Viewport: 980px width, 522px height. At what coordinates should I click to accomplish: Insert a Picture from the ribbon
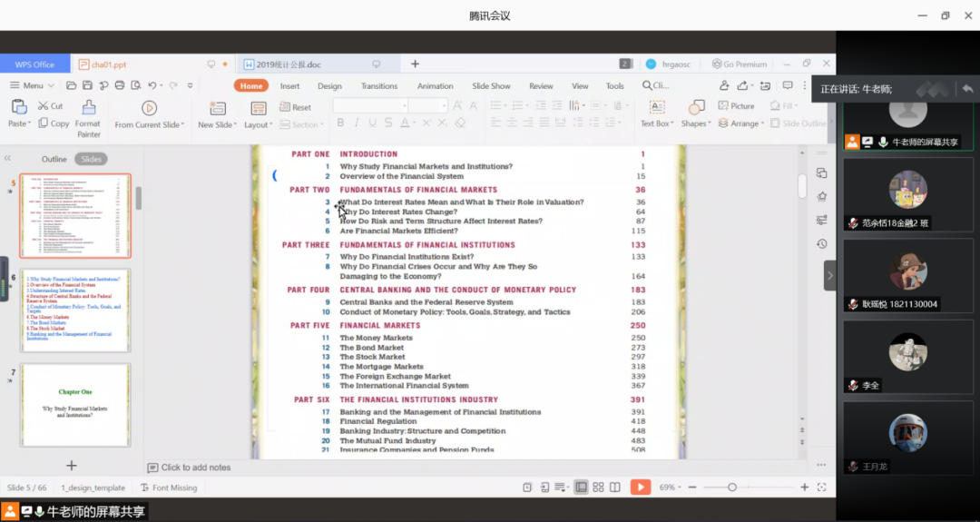tap(735, 106)
